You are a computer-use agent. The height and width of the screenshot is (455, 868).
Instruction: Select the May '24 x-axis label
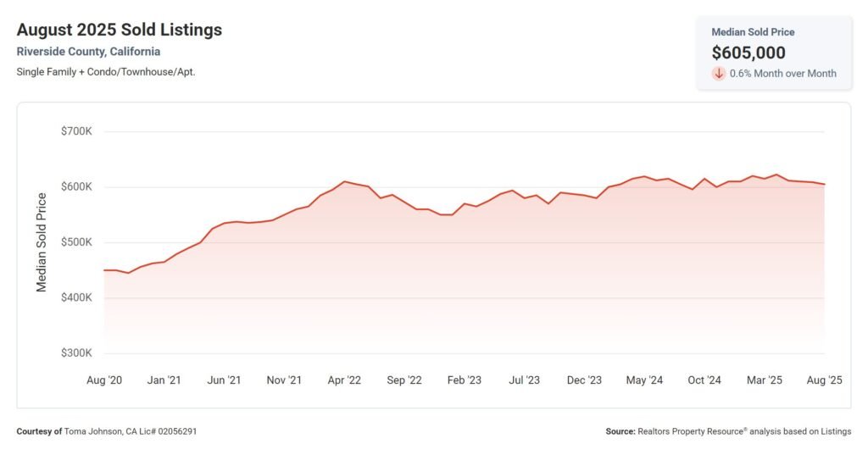tap(644, 380)
